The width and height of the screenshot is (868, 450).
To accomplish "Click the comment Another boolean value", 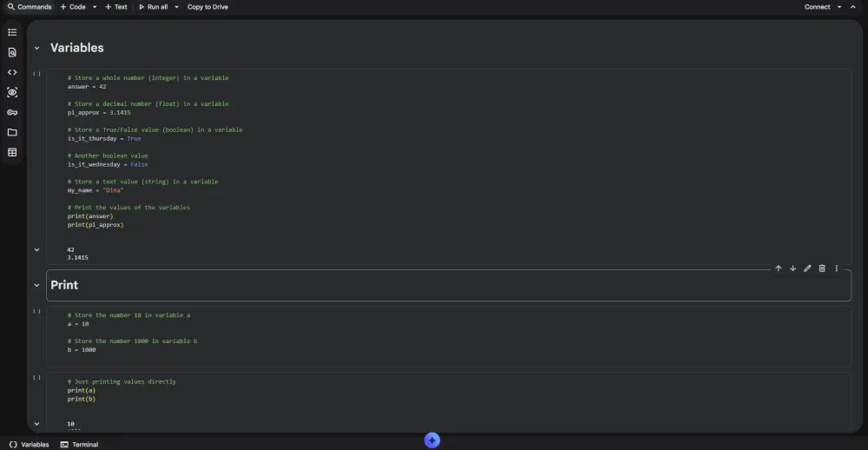I will [x=108, y=156].
